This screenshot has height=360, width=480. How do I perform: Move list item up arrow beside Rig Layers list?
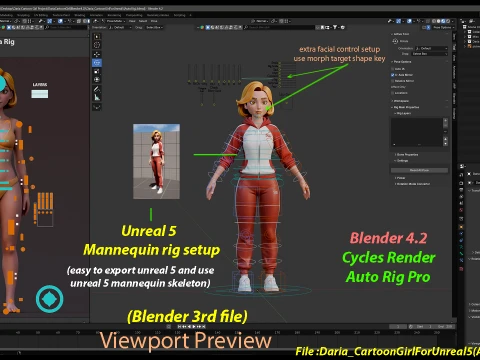point(445,138)
